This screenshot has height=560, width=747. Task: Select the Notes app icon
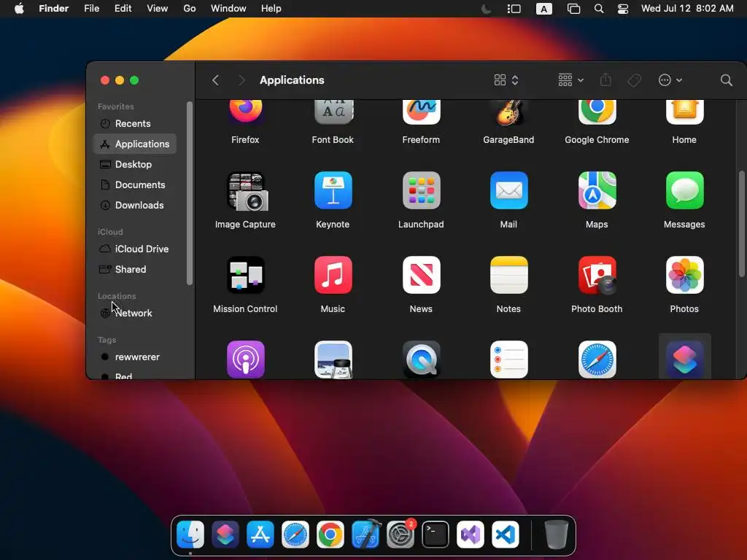click(508, 275)
